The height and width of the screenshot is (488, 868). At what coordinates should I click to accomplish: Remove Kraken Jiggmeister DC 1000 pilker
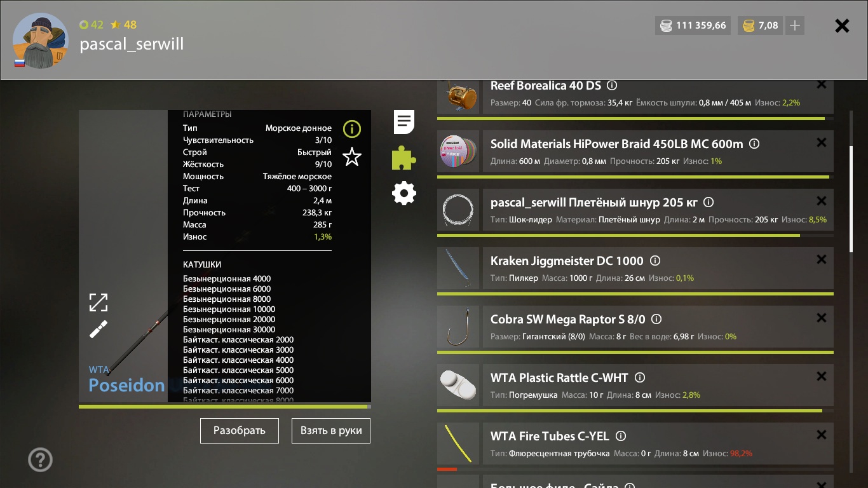[x=822, y=259]
